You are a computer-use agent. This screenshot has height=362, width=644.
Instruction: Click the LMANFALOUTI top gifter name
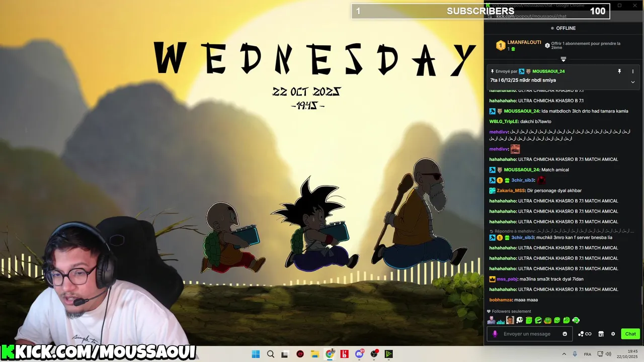point(524,43)
